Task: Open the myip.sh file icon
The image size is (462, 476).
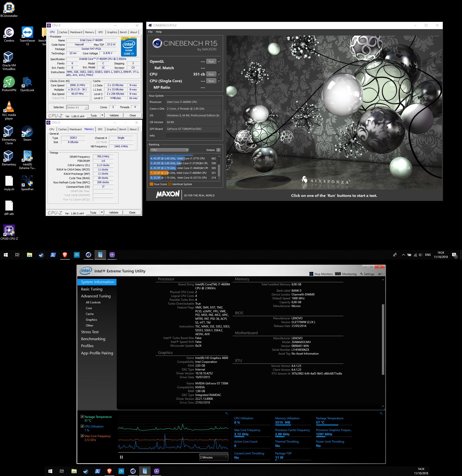Action: [9, 183]
